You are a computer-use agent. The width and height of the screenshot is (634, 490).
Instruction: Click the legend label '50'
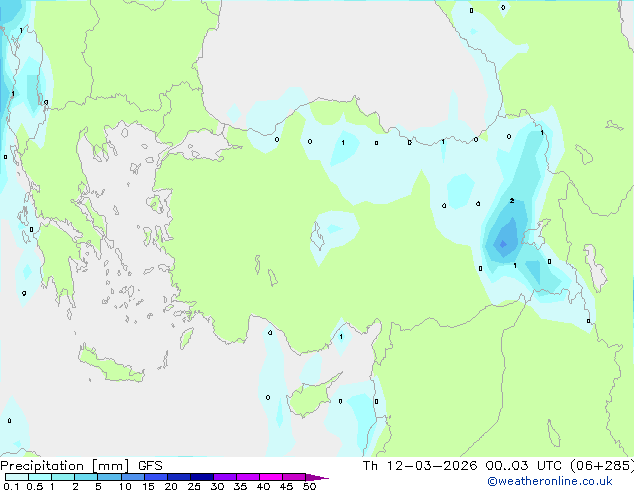click(x=309, y=486)
